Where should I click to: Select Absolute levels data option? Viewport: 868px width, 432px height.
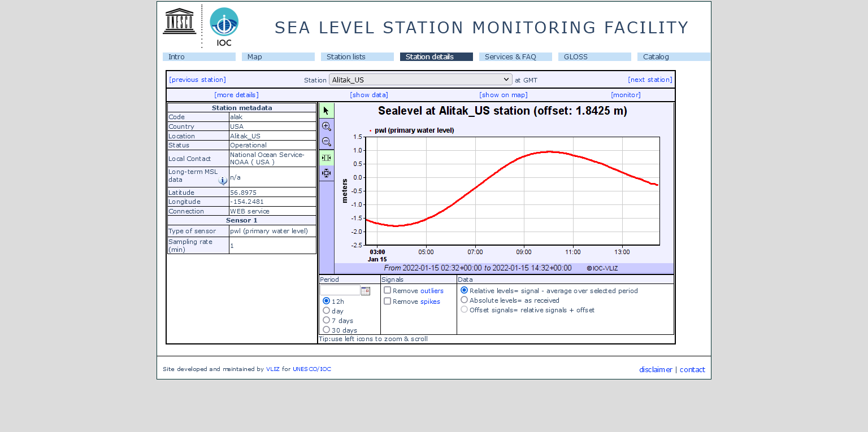point(465,300)
